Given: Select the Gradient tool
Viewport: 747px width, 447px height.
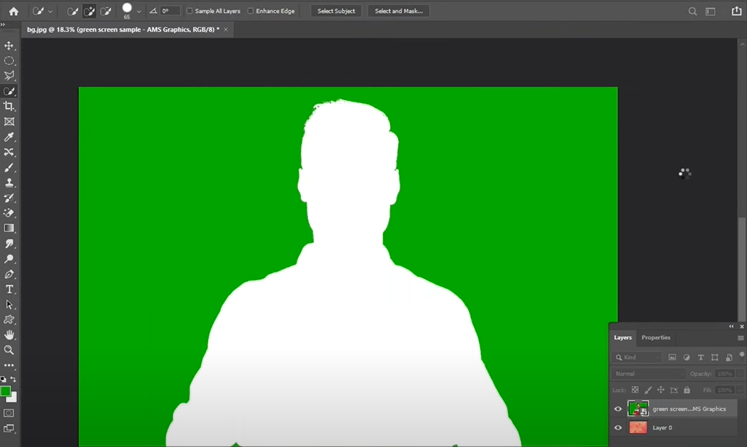Looking at the screenshot, I should click(9, 228).
